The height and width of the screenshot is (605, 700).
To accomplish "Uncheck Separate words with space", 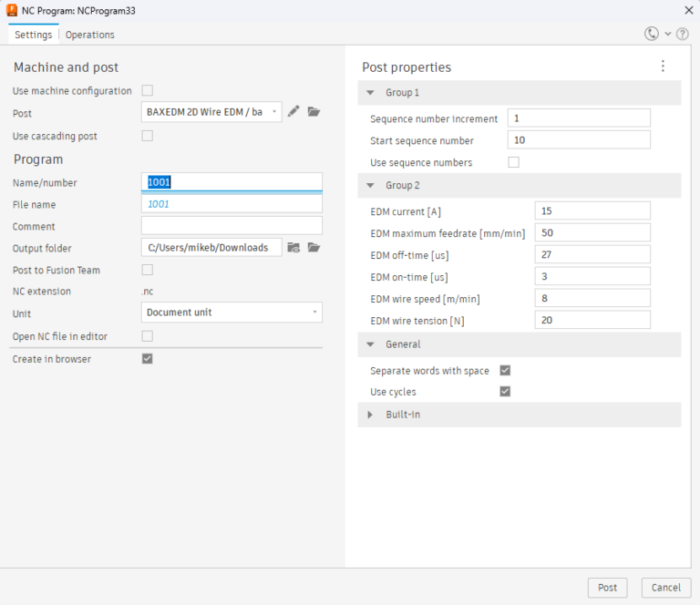I will tap(505, 370).
